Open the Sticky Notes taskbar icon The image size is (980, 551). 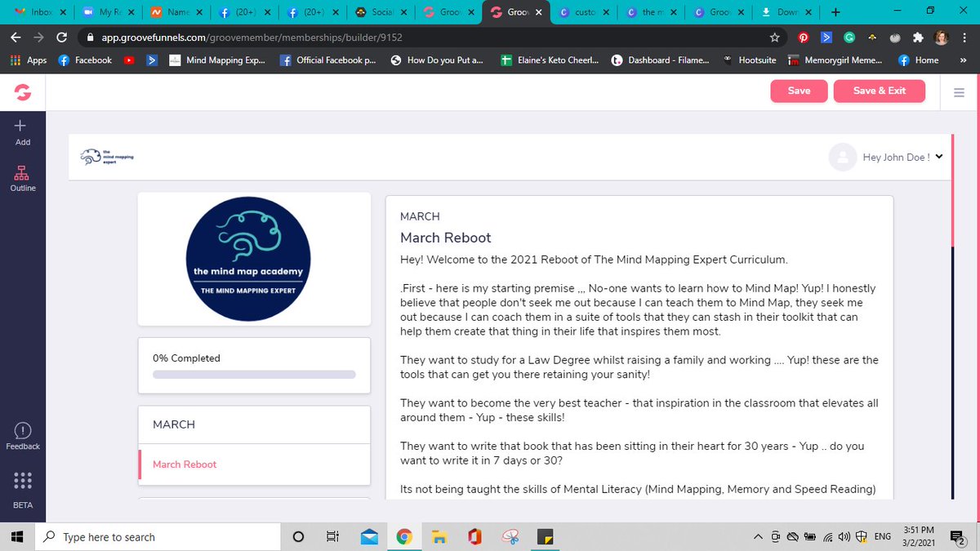545,536
